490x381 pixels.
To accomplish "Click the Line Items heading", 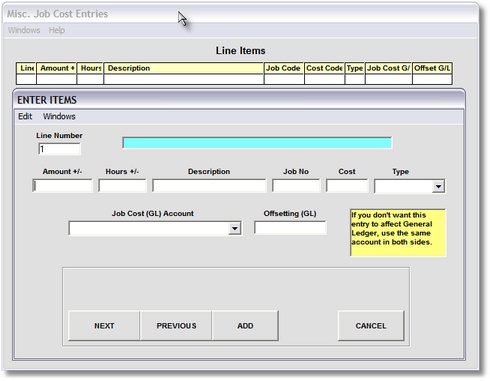I will click(240, 51).
